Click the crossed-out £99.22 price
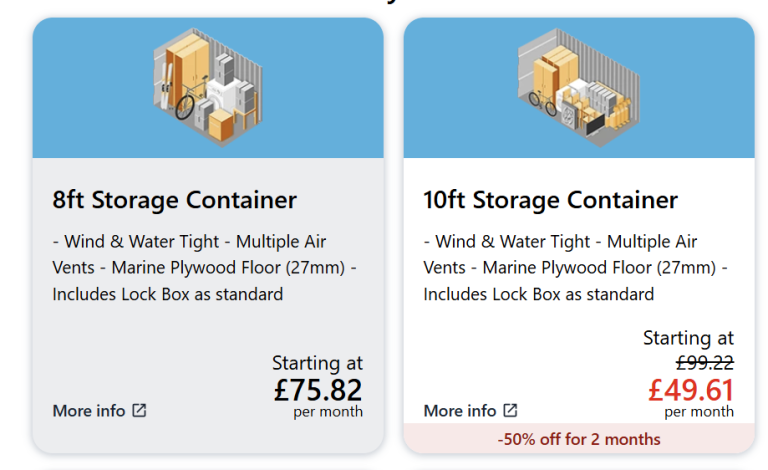This screenshot has height=470, width=768. 705,363
